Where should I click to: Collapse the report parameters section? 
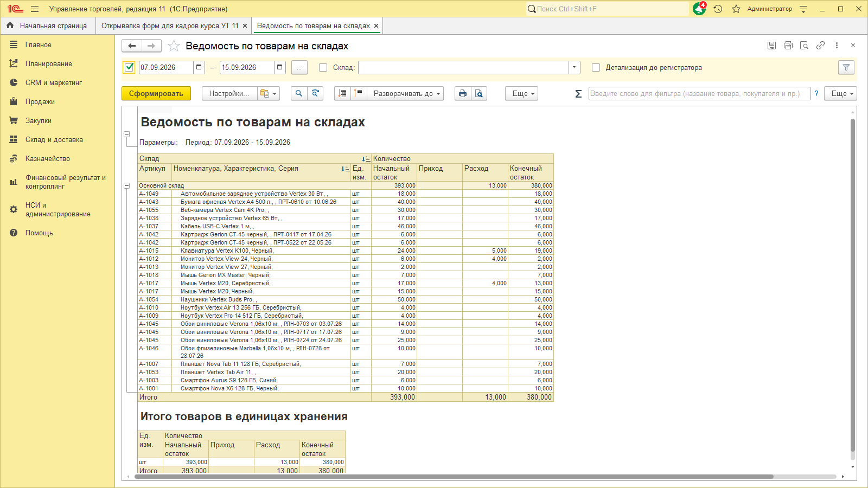click(x=126, y=134)
